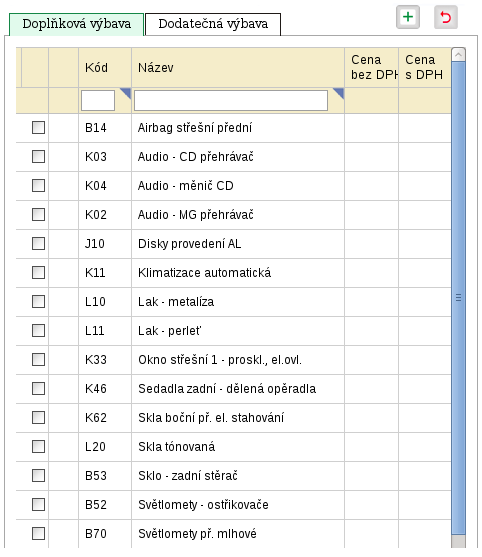Open the Název column filter triangle

click(338, 94)
